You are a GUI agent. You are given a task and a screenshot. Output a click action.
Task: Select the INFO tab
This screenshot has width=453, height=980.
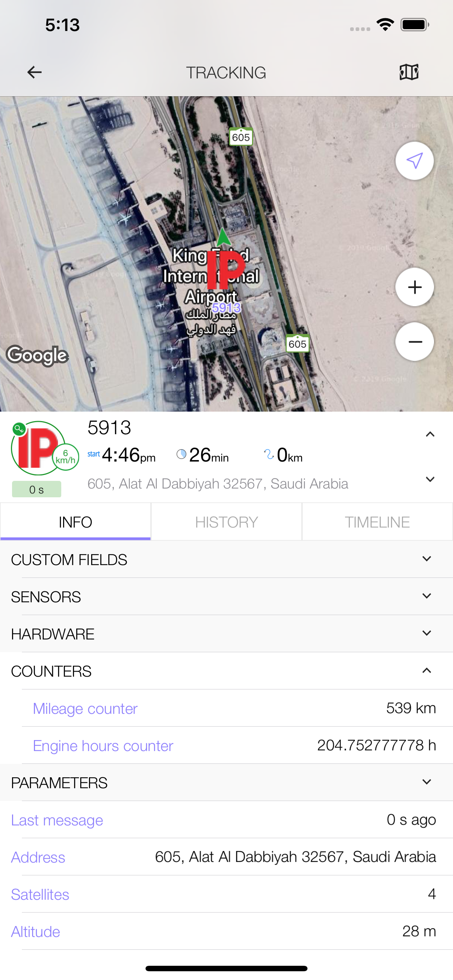click(x=75, y=522)
